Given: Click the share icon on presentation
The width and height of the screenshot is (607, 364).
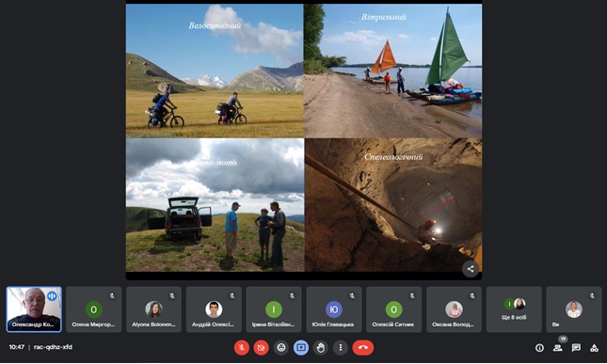Looking at the screenshot, I should tap(471, 269).
